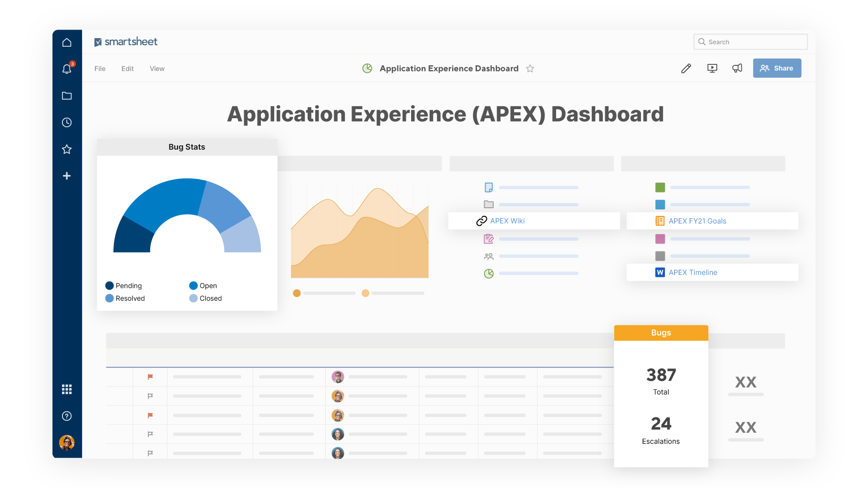Viewport: 868px width, 488px height.
Task: Go to Home in the sidebar
Action: pyautogui.click(x=67, y=42)
